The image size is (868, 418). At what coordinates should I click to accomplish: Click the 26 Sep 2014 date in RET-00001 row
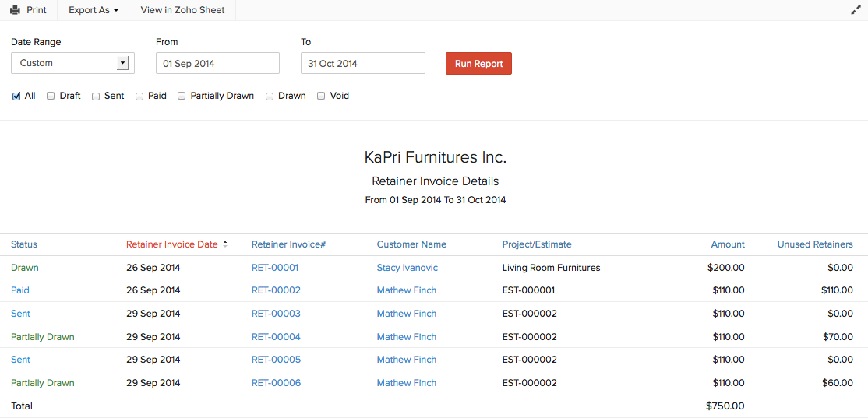pyautogui.click(x=153, y=268)
